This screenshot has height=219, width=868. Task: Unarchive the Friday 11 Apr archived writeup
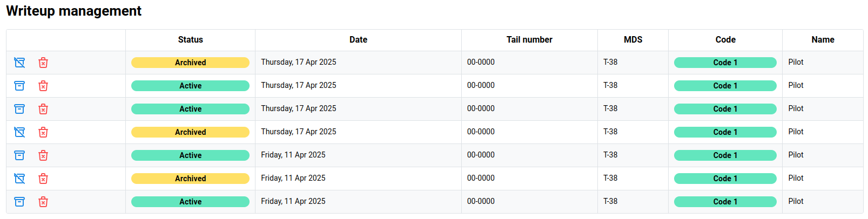19,179
